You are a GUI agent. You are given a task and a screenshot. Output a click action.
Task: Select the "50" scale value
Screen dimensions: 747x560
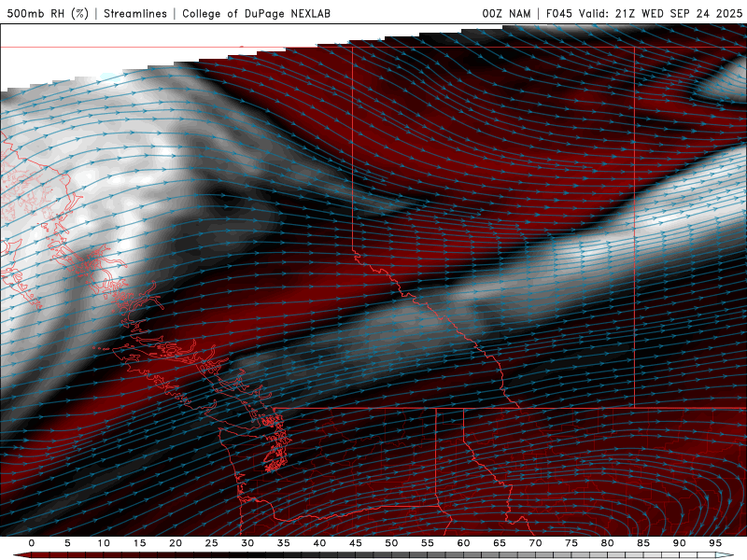click(391, 543)
